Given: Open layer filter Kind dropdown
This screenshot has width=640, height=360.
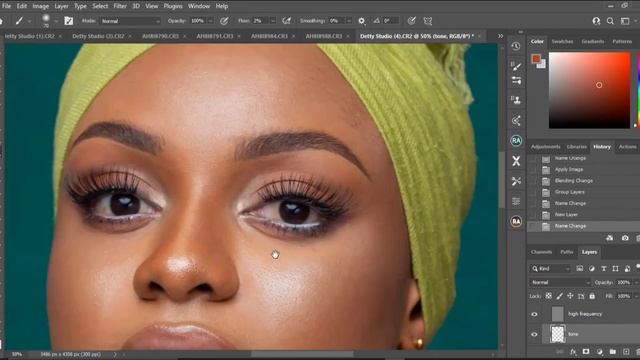Looking at the screenshot, I should tap(550, 269).
